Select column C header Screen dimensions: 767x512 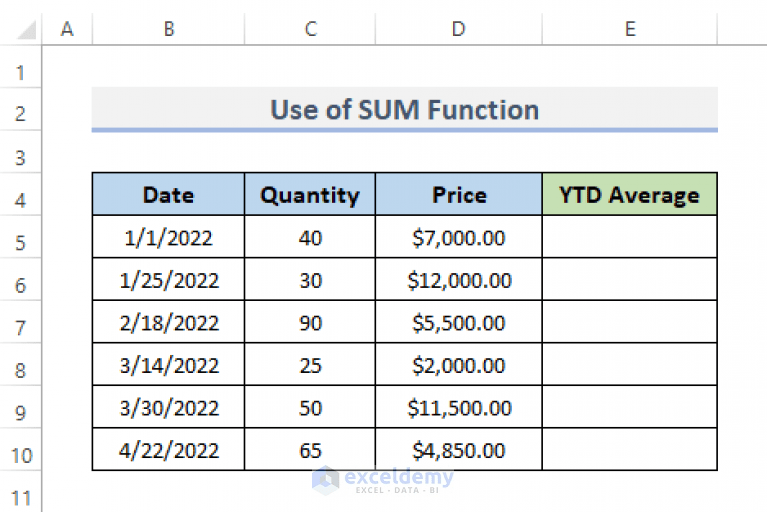(x=310, y=29)
